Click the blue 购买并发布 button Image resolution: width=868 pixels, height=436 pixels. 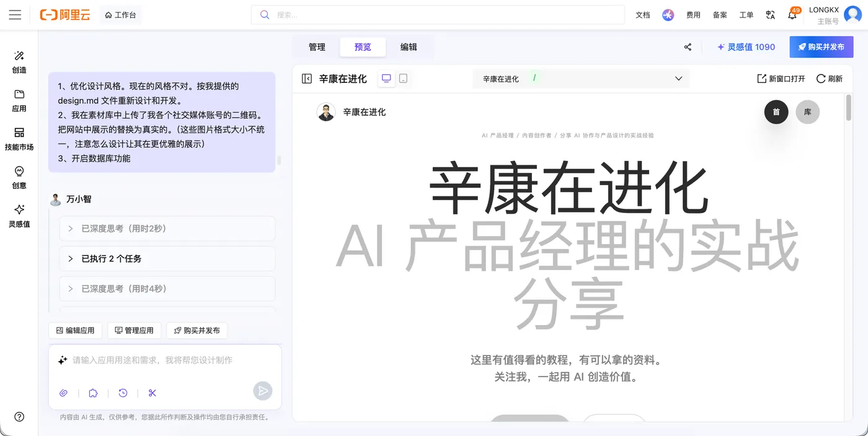[x=821, y=47]
